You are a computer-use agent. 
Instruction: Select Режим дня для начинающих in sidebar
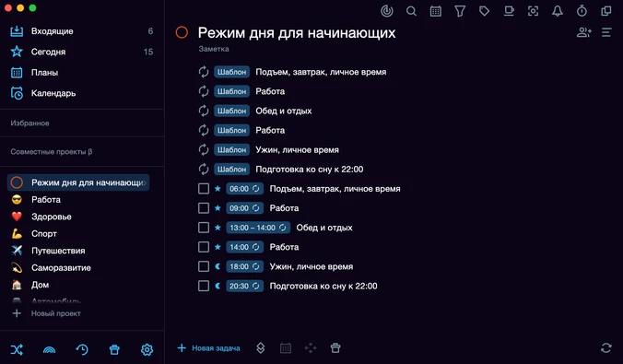point(78,182)
